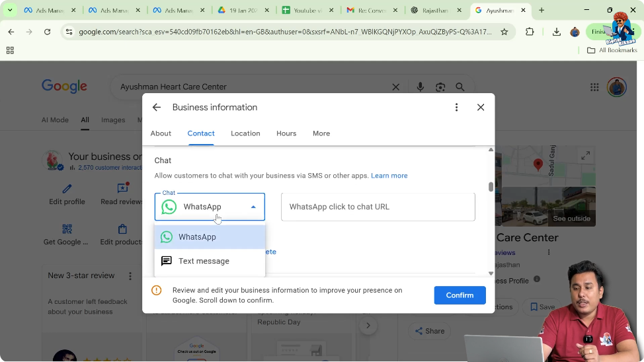Click the Google search magnifier icon

[x=460, y=87]
